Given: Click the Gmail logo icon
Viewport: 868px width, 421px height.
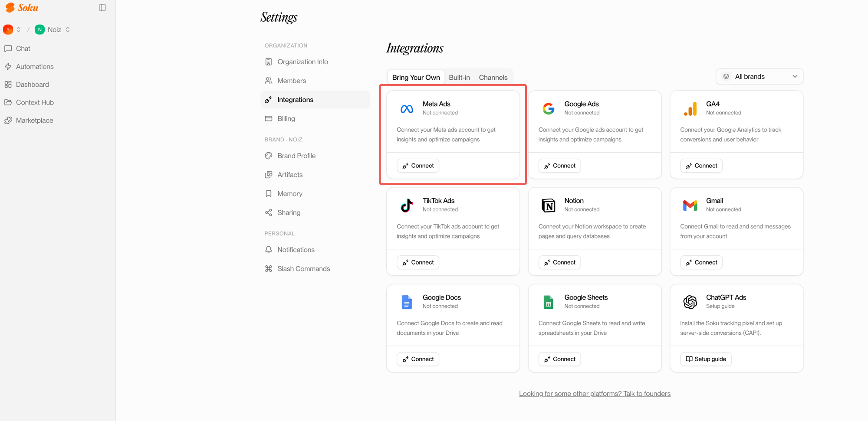Looking at the screenshot, I should click(690, 205).
